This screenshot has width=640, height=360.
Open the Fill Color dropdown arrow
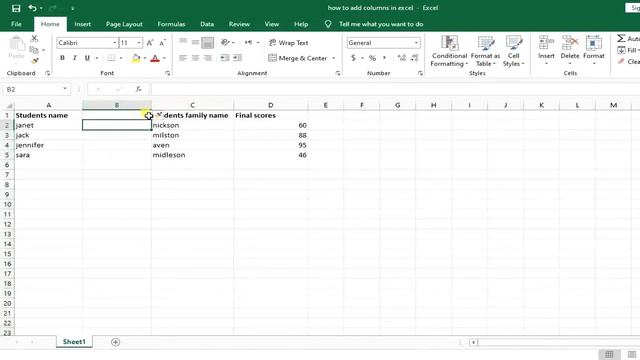[145, 58]
